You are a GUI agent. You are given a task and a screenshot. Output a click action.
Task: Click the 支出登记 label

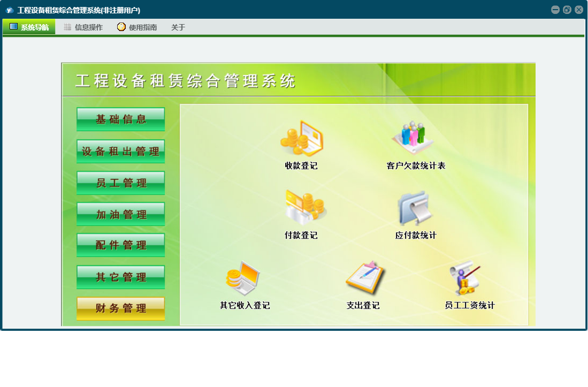click(x=363, y=305)
